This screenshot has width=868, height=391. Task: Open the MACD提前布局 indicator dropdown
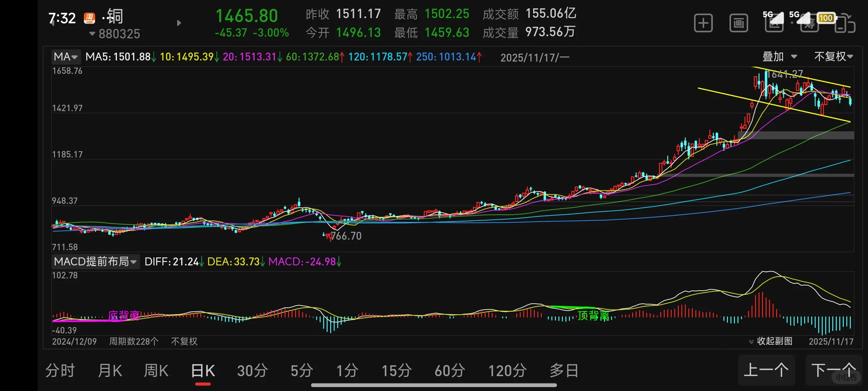click(x=95, y=261)
